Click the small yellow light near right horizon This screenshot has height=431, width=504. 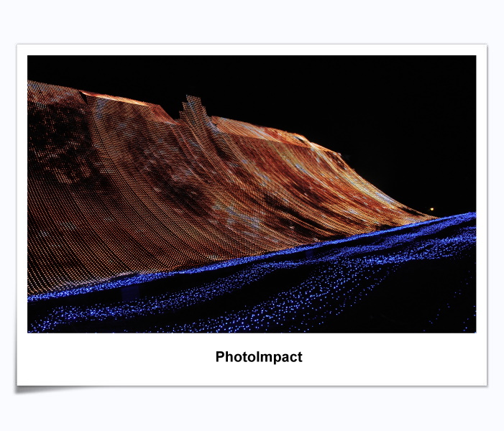pos(432,210)
